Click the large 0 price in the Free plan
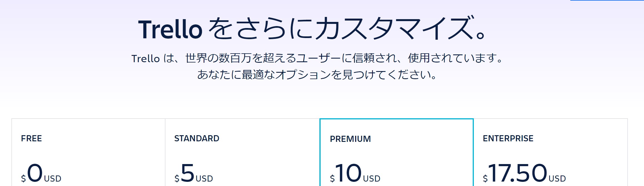Screen dimensions: 644x186 pos(35,173)
